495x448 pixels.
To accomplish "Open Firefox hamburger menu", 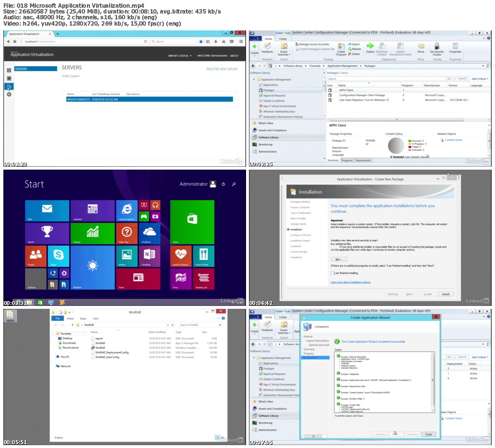I will pos(241,42).
